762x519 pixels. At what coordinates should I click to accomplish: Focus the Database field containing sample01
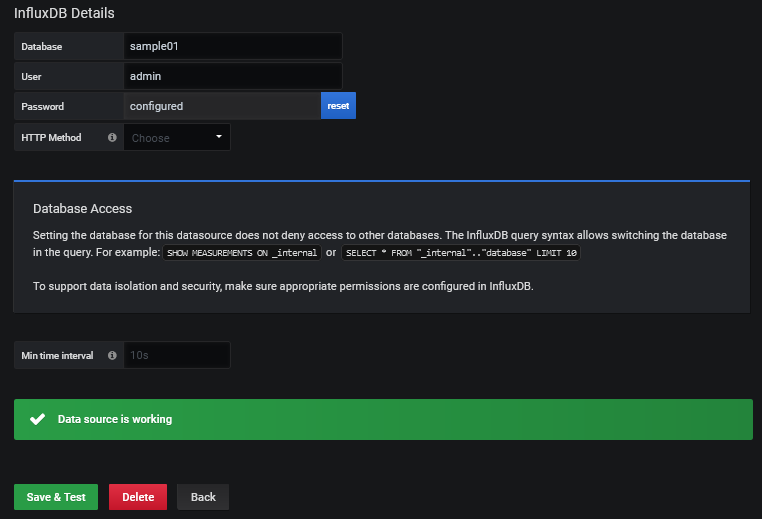click(233, 46)
